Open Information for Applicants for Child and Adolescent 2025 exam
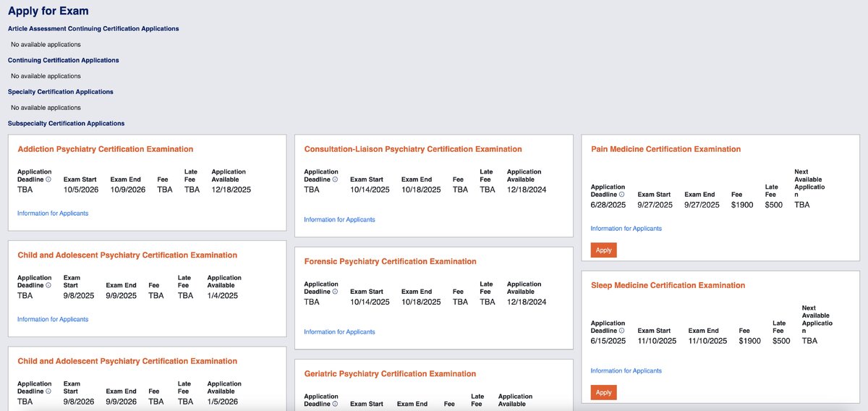Screen dimensions: 868x411 [53, 319]
